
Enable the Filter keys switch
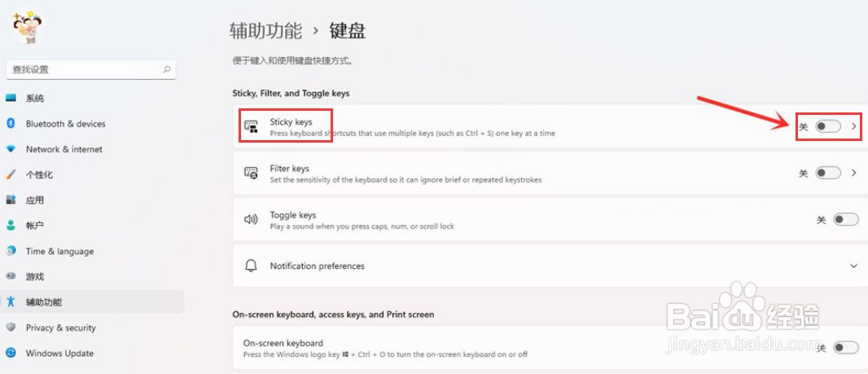(x=828, y=174)
